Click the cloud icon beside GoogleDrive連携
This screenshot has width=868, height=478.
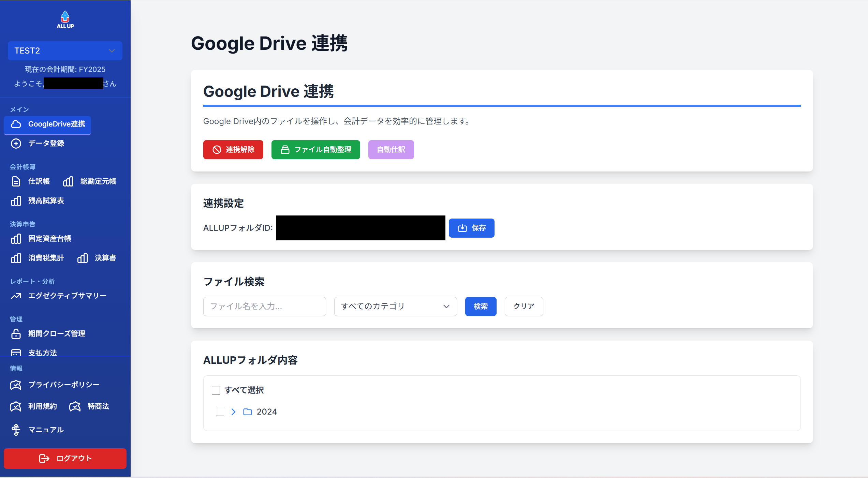tap(16, 124)
